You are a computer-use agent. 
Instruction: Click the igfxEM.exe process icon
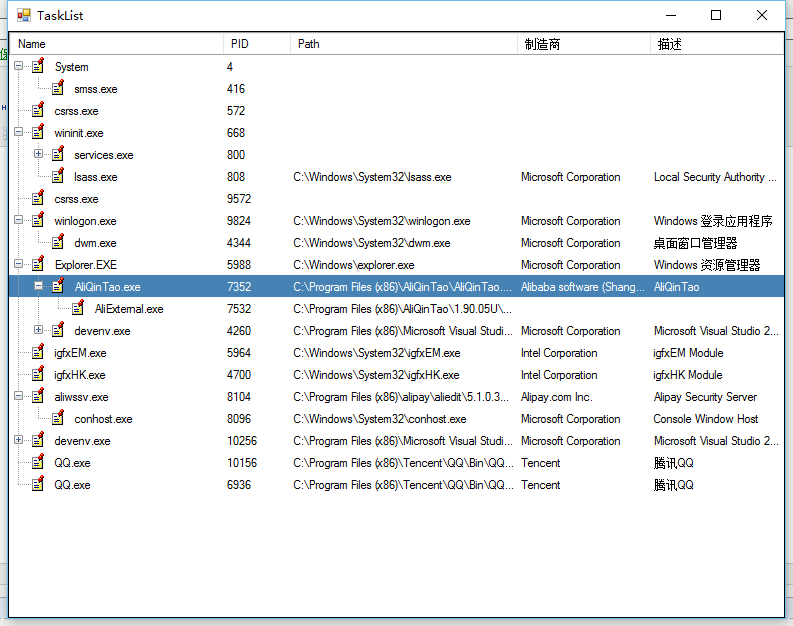(x=38, y=352)
